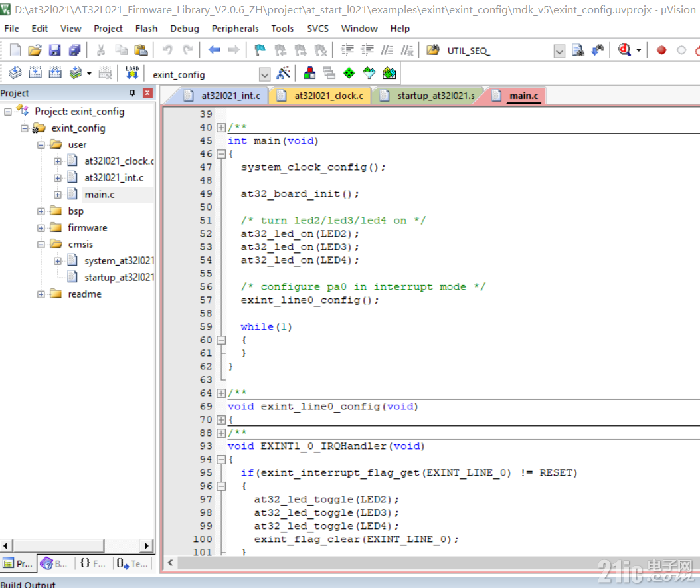Screen dimensions: 700x588
Task: Collapse the if block at line 96
Action: tap(221, 486)
